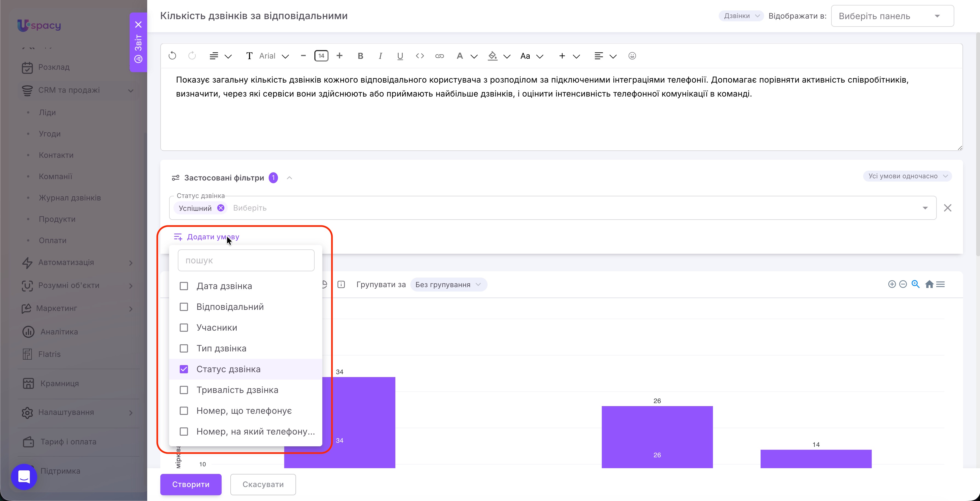Open Угоди in sidebar
The image size is (980, 501).
point(50,134)
